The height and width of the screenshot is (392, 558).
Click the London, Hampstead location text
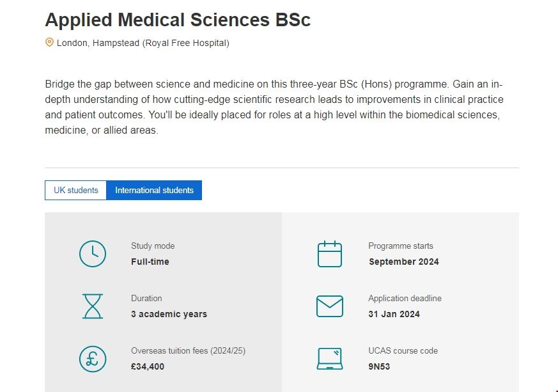(x=142, y=43)
